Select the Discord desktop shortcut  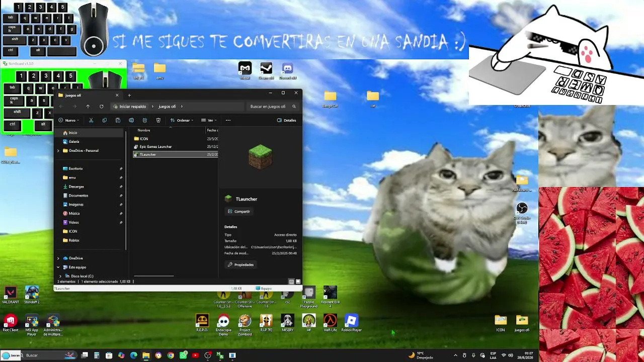pyautogui.click(x=288, y=71)
